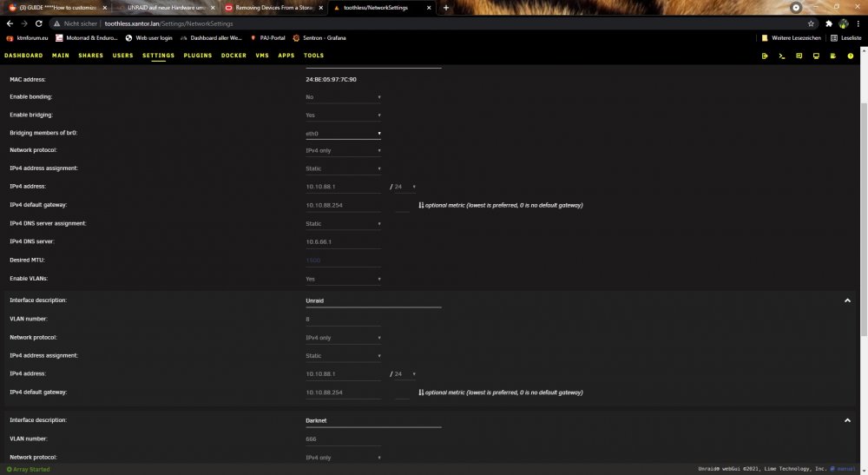Open the Unraid VLAN /24 mask dropdown
This screenshot has width=868, height=475.
[x=405, y=374]
